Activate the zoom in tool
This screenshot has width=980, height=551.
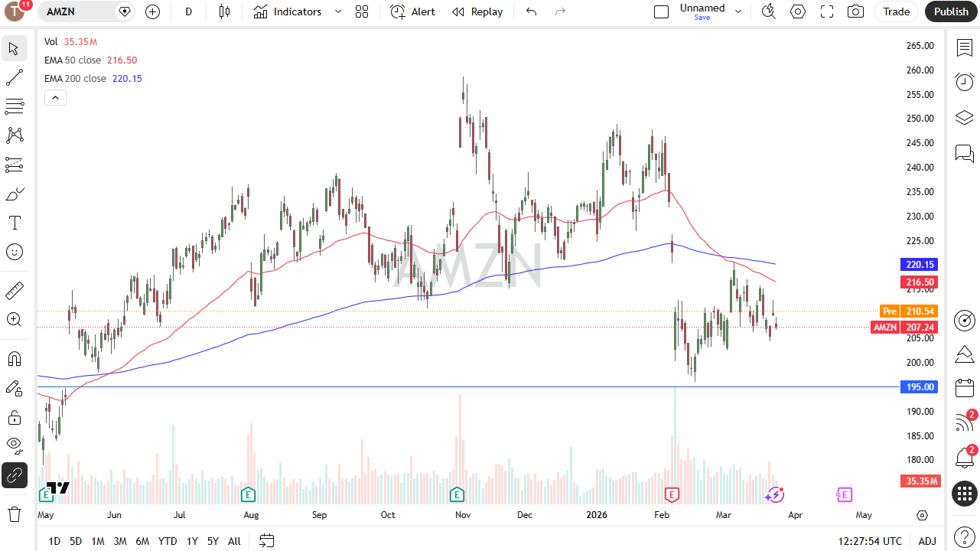click(15, 320)
